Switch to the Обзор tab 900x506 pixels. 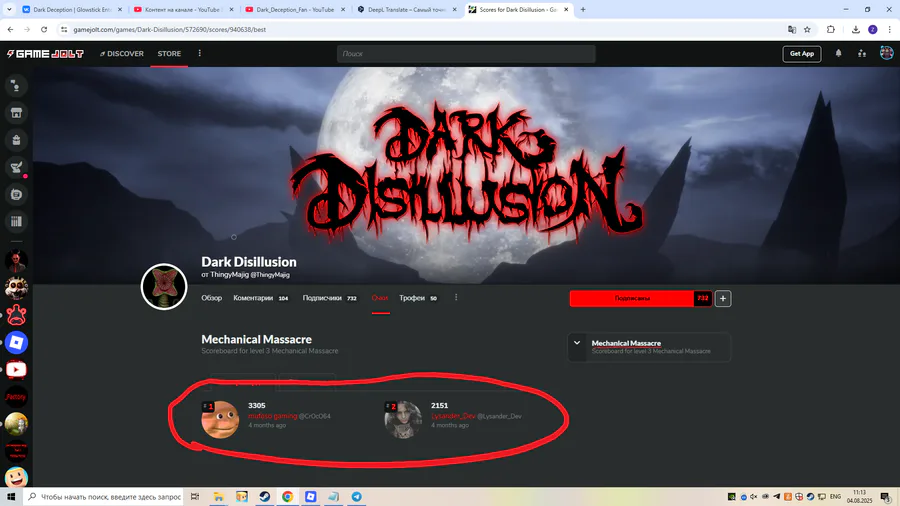[211, 298]
